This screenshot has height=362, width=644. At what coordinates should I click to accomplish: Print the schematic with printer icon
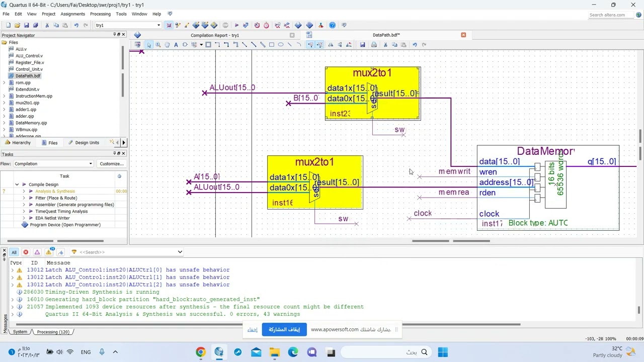(374, 45)
